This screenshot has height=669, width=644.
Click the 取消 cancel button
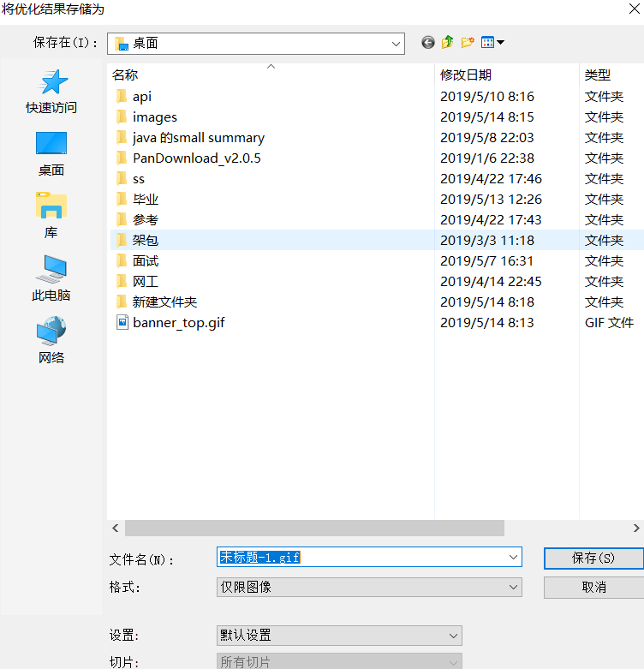click(x=593, y=588)
